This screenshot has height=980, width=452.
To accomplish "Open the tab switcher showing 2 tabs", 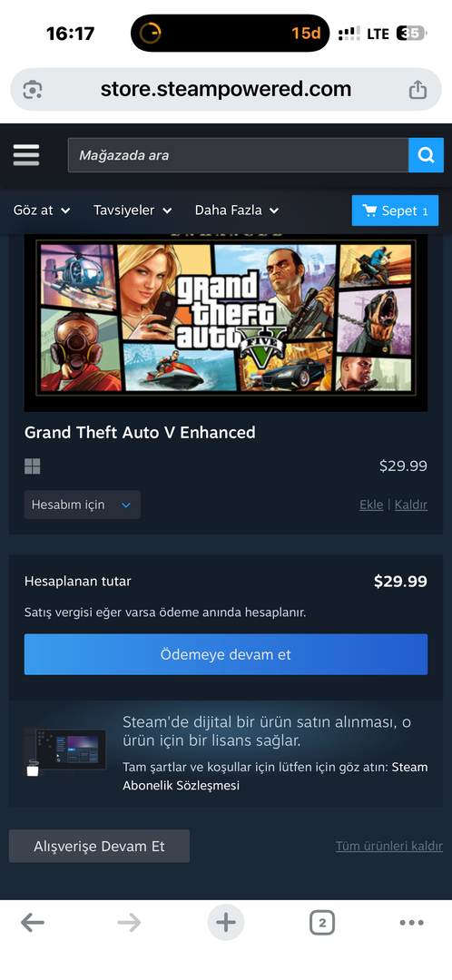I will tap(322, 923).
